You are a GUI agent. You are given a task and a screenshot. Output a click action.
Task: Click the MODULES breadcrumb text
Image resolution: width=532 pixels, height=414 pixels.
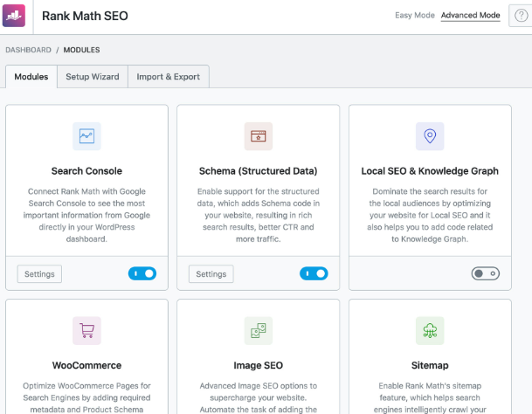[82, 50]
